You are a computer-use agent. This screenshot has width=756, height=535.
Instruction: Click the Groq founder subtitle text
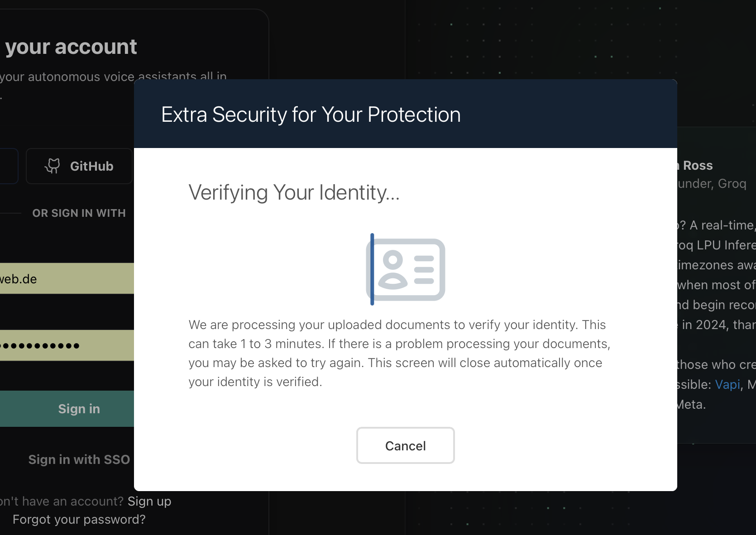(712, 183)
